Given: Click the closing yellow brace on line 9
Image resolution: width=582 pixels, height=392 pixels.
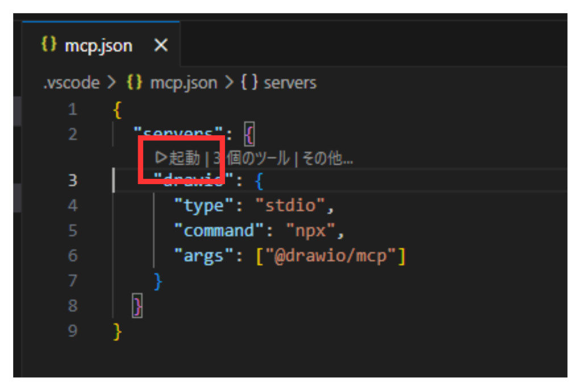Looking at the screenshot, I should 117,331.
